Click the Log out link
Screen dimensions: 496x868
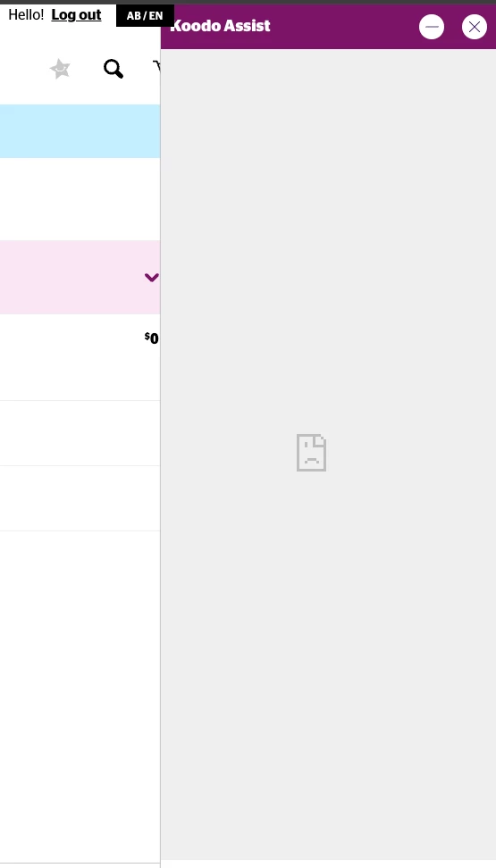[x=76, y=15]
